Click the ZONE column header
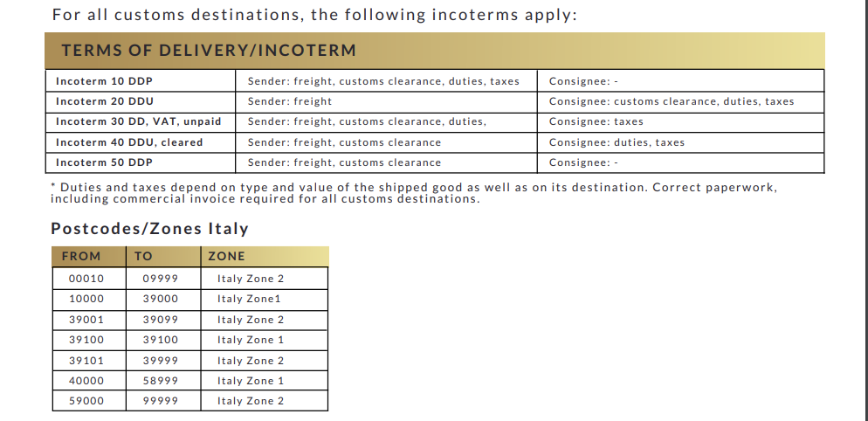The width and height of the screenshot is (868, 421). 227,257
